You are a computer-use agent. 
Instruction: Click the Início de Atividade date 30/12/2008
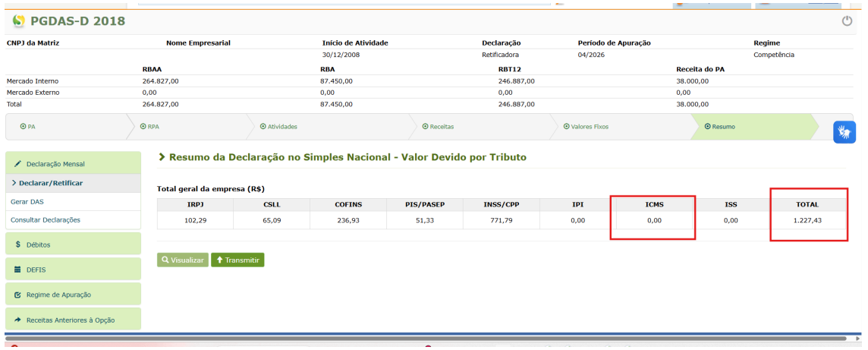click(341, 55)
